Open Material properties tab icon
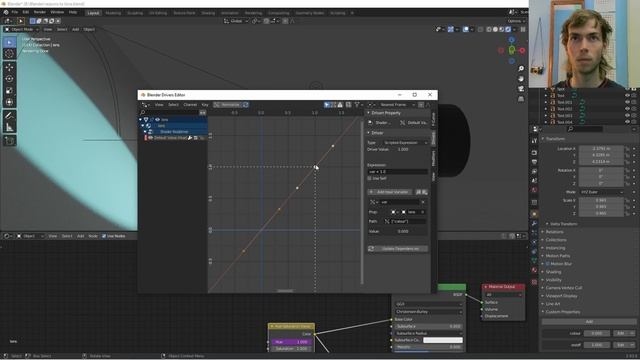The width and height of the screenshot is (640, 360). (x=534, y=270)
